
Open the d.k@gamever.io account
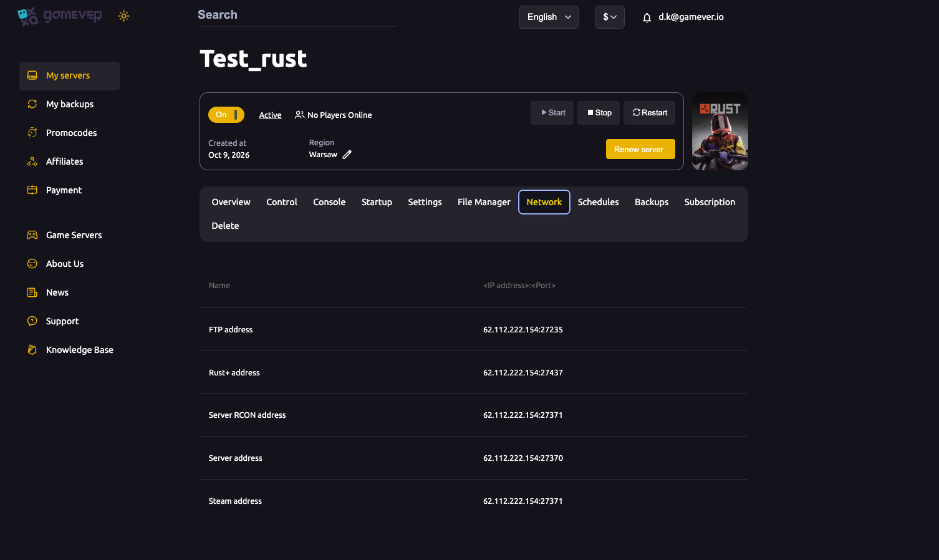pos(691,17)
